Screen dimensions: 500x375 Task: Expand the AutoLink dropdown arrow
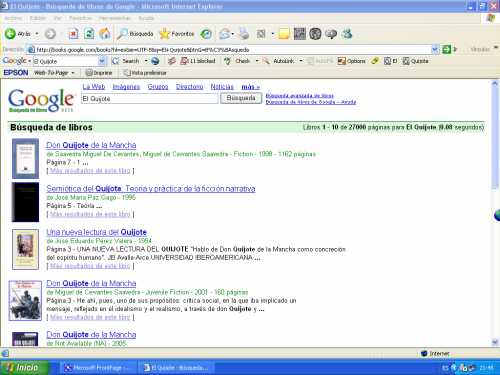[x=301, y=61]
